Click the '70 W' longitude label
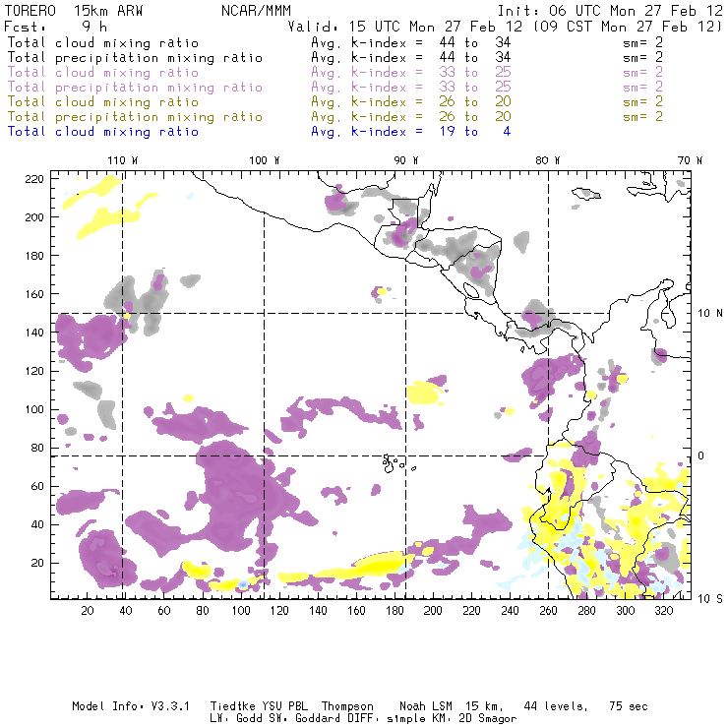 (690, 160)
